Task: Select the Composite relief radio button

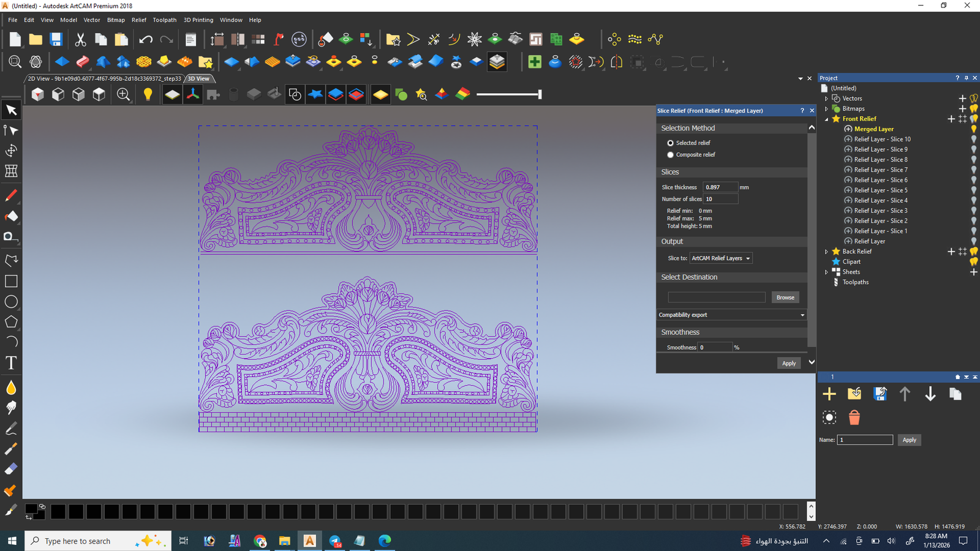Action: pos(670,155)
